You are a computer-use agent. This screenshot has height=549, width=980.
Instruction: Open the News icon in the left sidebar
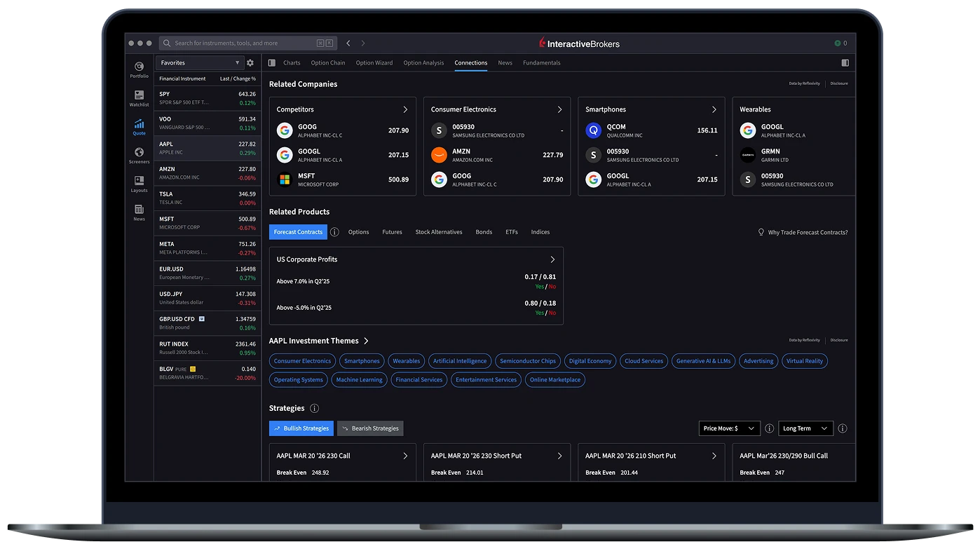pyautogui.click(x=139, y=212)
